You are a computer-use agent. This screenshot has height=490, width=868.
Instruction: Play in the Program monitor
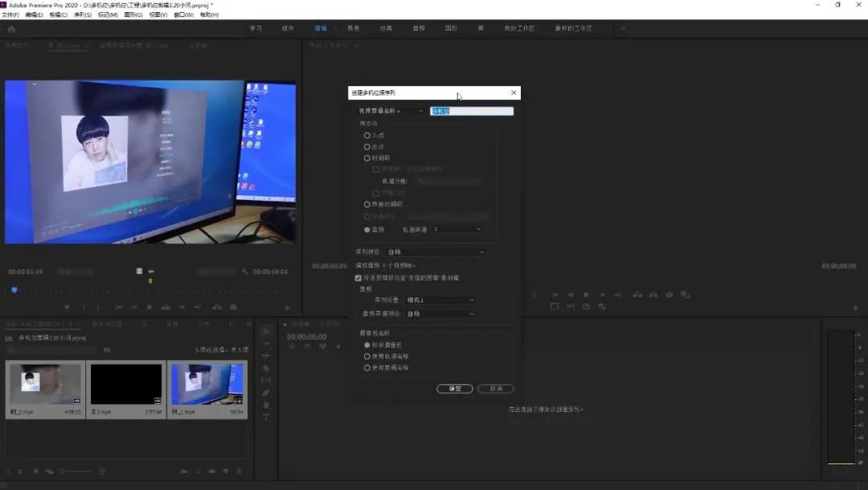click(x=586, y=295)
